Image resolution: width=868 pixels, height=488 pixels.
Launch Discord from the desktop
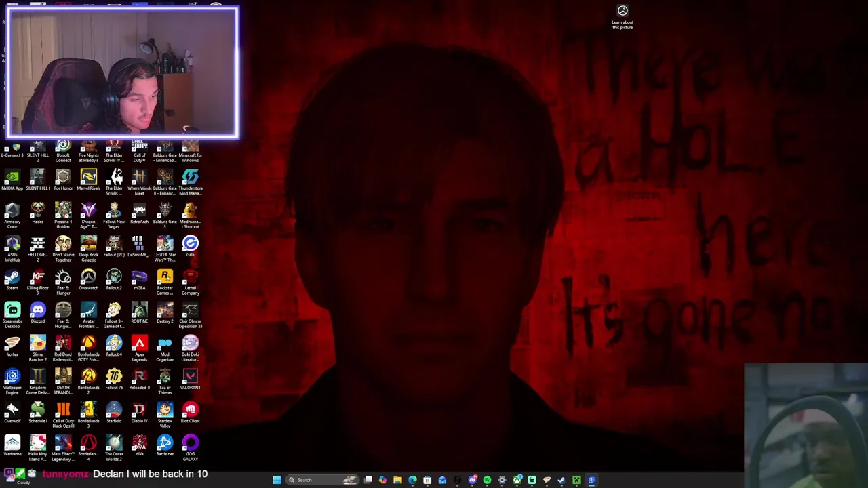click(37, 312)
